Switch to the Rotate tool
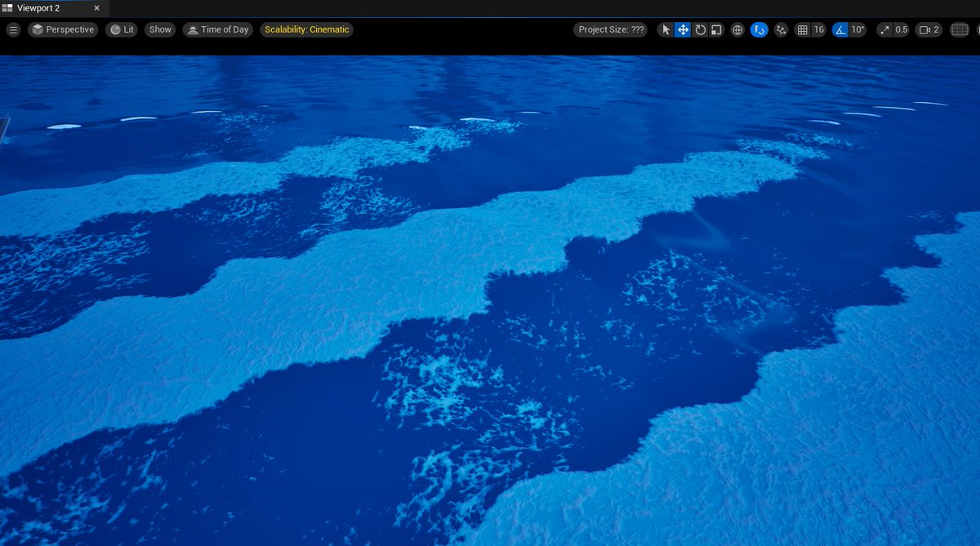 point(700,29)
